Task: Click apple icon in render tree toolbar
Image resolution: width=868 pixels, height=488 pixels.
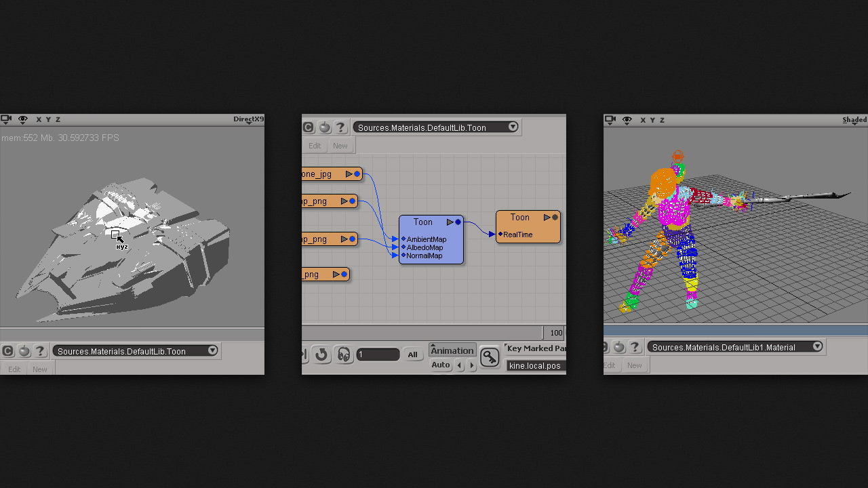Action: point(324,127)
